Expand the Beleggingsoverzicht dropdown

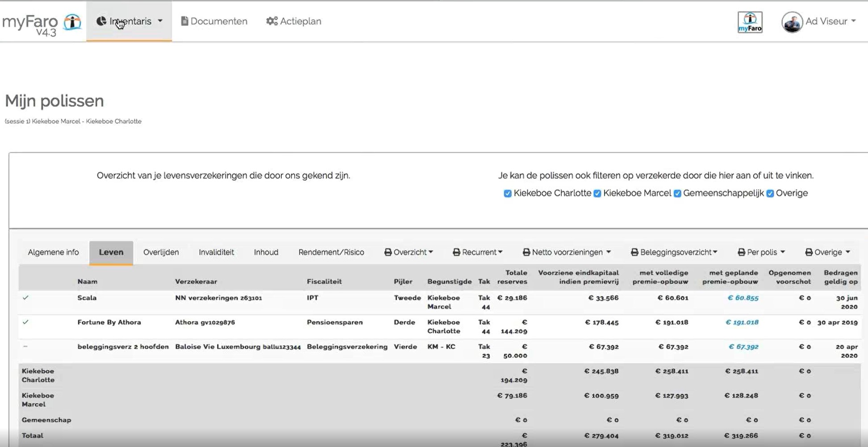coord(715,252)
